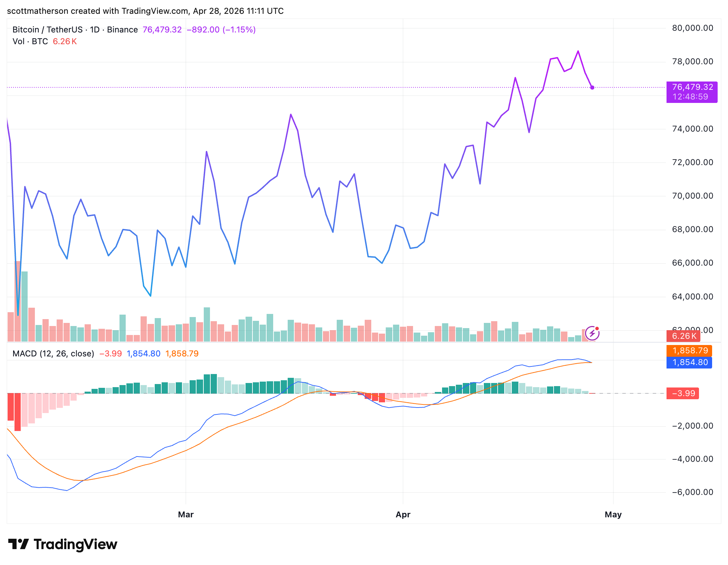Click the red 6.26 K volume label
Viewport: 728px width, 565px height.
(x=683, y=336)
